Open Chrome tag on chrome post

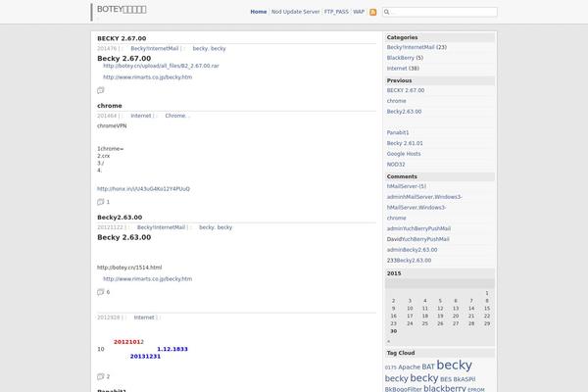pos(175,116)
